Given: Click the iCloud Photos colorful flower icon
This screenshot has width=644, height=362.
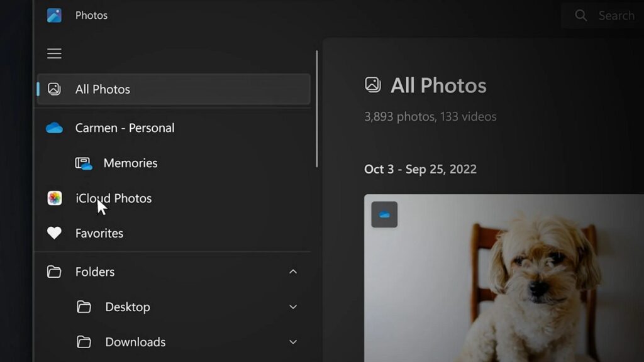Looking at the screenshot, I should coord(55,198).
